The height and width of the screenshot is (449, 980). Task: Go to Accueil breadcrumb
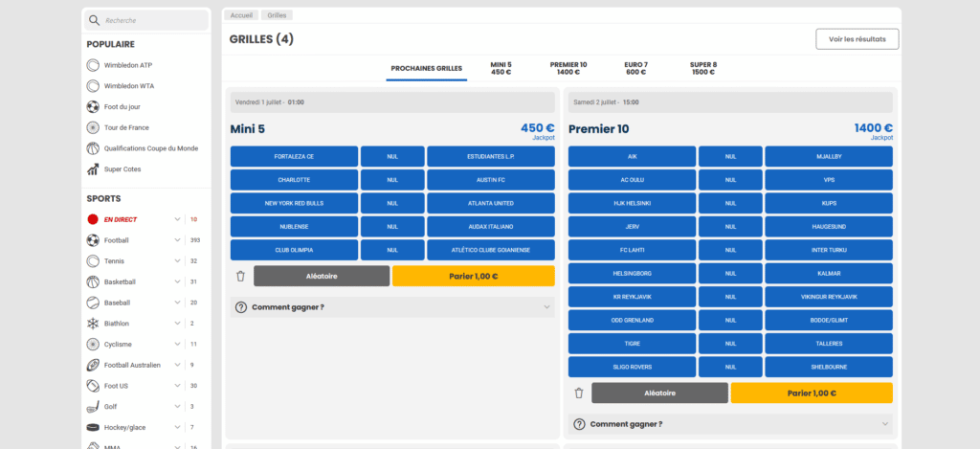click(241, 15)
